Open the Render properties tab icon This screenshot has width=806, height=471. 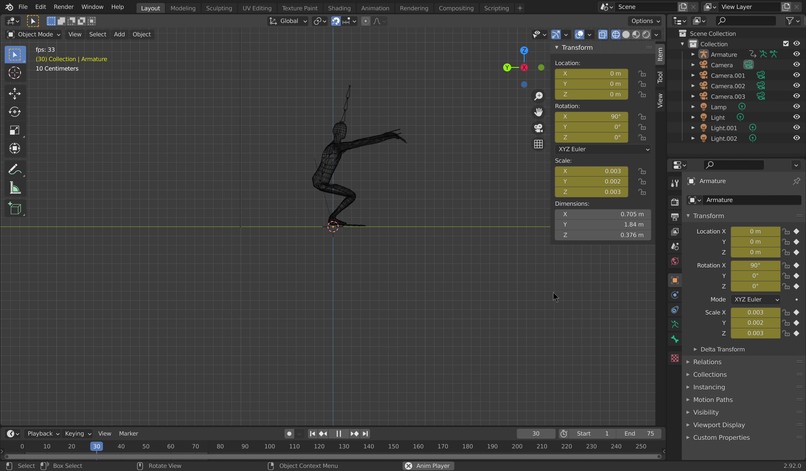(x=675, y=202)
